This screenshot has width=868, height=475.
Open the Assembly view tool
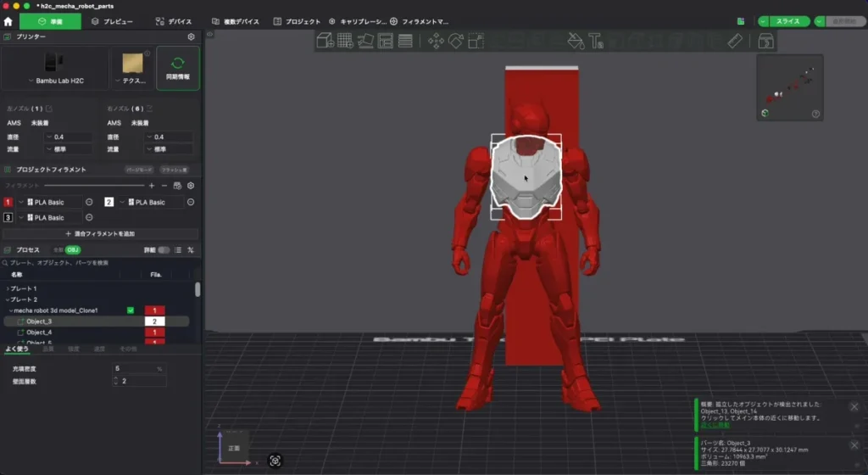click(x=765, y=41)
